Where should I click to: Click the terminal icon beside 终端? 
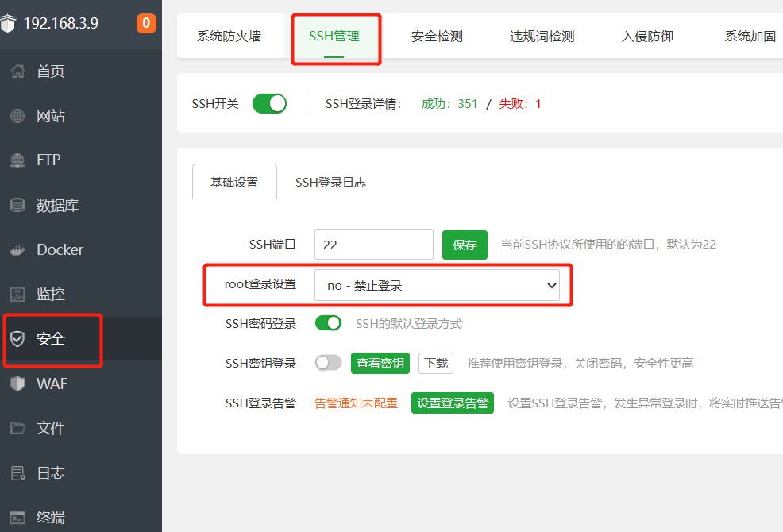17,518
